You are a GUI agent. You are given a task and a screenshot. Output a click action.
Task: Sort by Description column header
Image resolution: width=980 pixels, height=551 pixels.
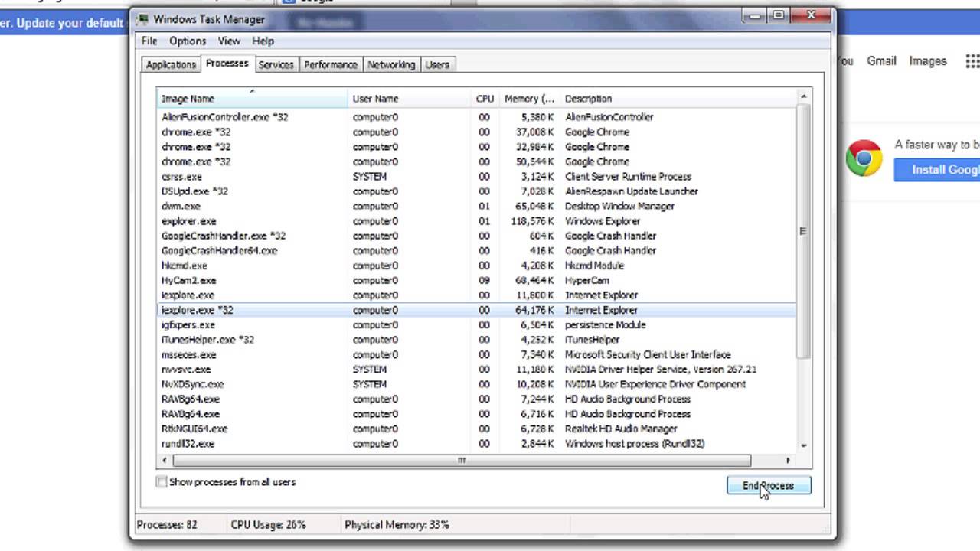pyautogui.click(x=678, y=99)
